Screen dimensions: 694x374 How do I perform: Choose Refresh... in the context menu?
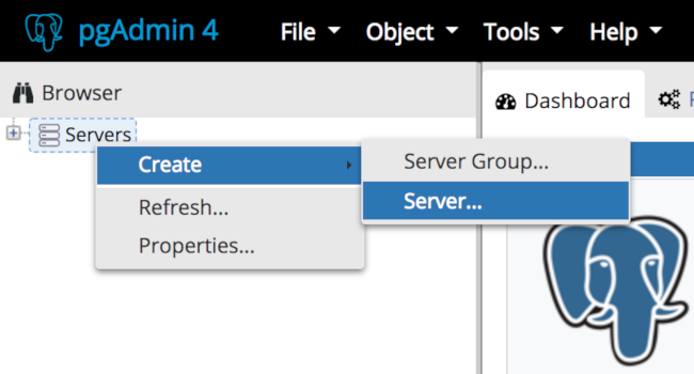pyautogui.click(x=229, y=207)
